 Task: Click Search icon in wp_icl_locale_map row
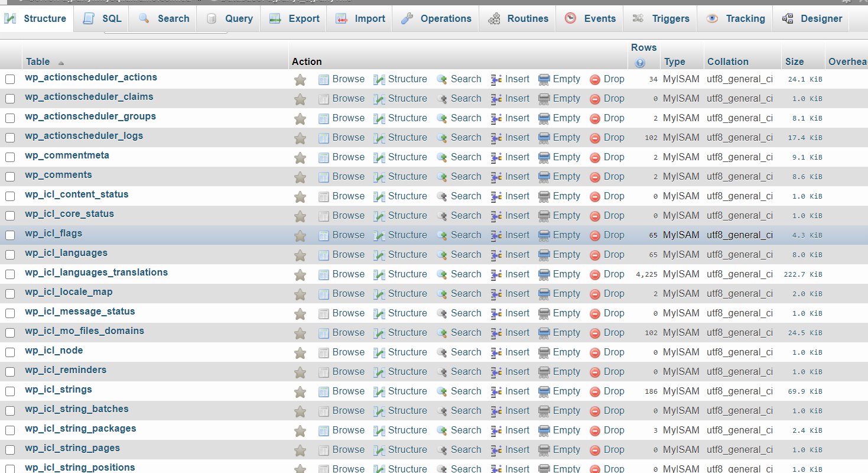(442, 294)
